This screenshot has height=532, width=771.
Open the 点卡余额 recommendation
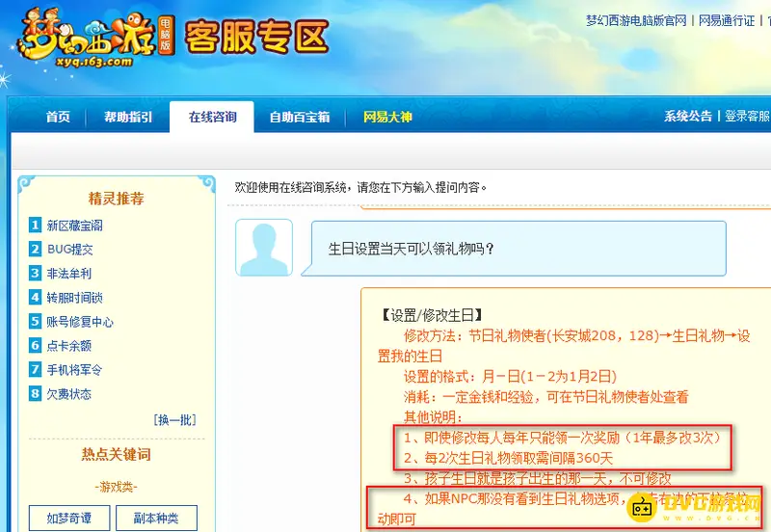[x=69, y=346]
